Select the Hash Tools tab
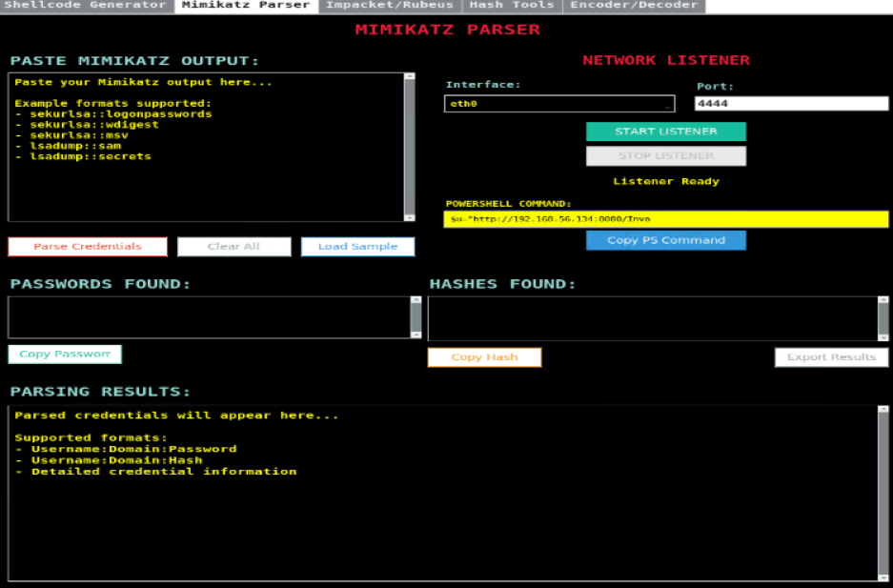893x588 pixels. 512,6
